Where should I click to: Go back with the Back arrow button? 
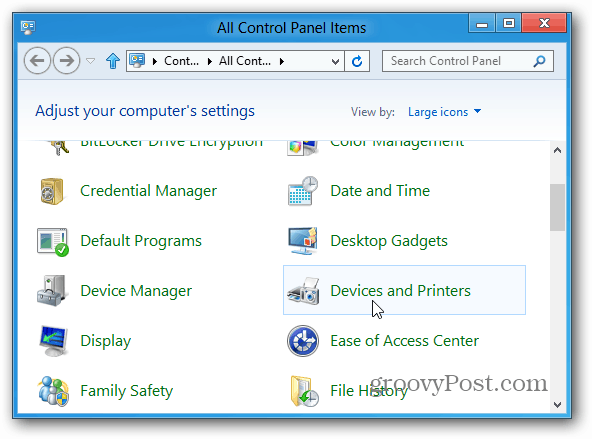click(x=37, y=61)
